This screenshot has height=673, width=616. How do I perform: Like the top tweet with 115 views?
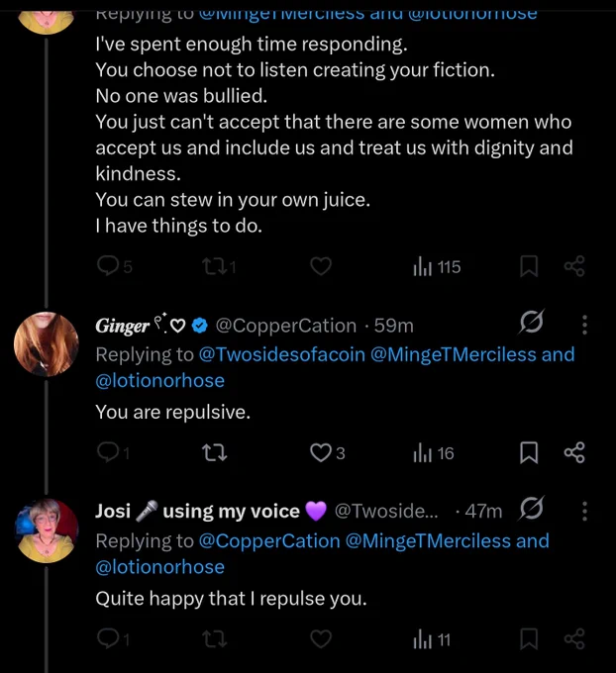(321, 266)
